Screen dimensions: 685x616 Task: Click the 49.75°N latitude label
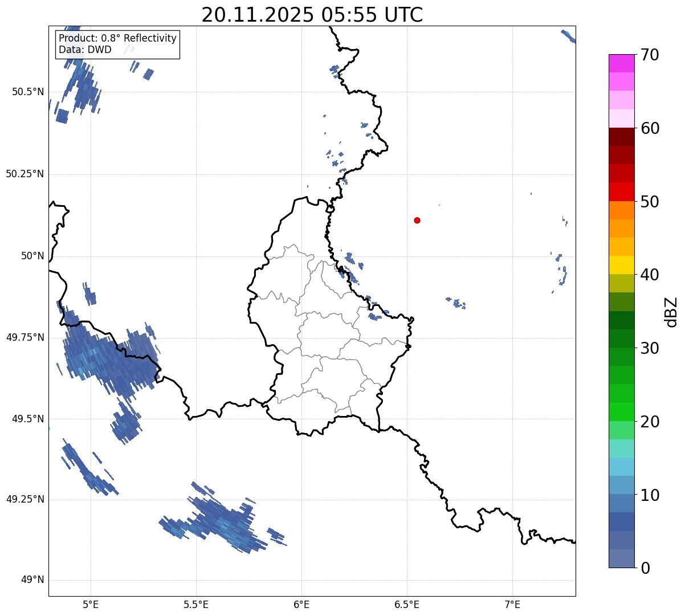(x=25, y=337)
